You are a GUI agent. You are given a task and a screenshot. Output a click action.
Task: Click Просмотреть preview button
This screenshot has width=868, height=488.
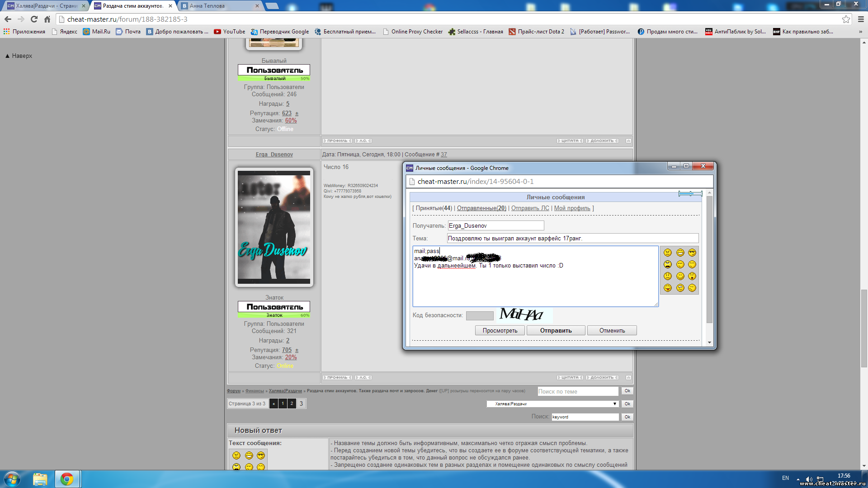500,331
